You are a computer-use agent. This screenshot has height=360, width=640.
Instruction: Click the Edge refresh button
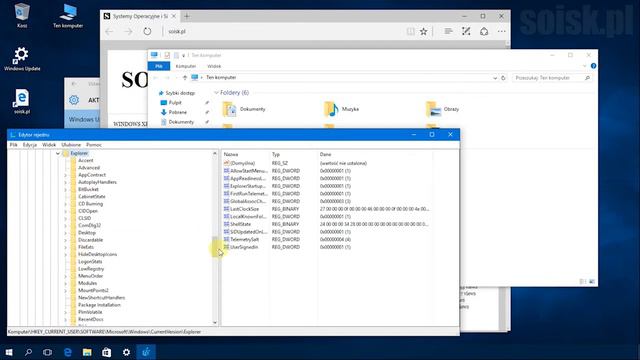click(147, 31)
